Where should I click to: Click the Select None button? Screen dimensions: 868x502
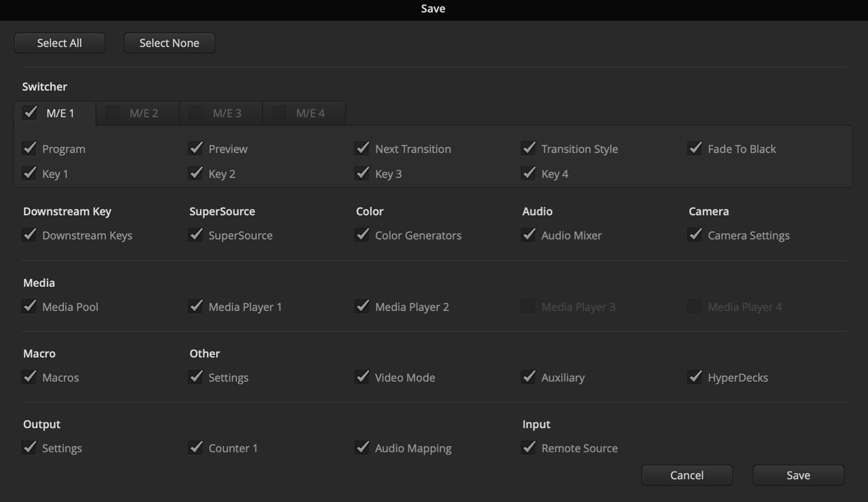[x=169, y=43]
